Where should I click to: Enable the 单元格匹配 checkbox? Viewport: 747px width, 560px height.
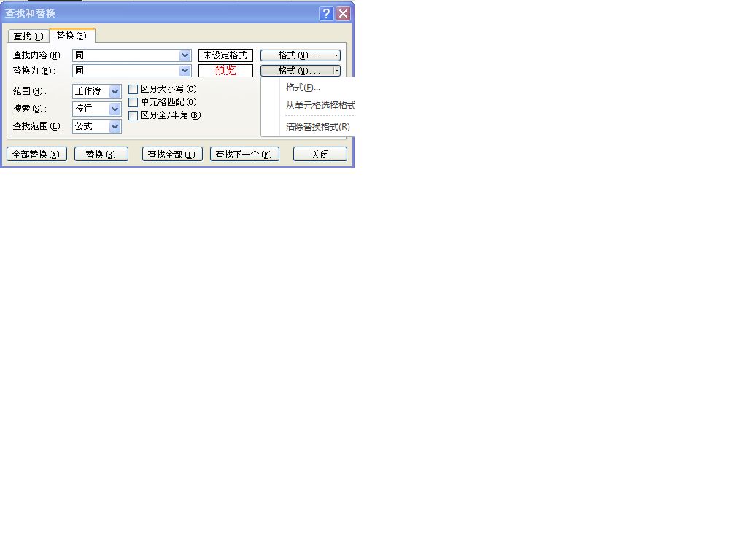[x=133, y=102]
